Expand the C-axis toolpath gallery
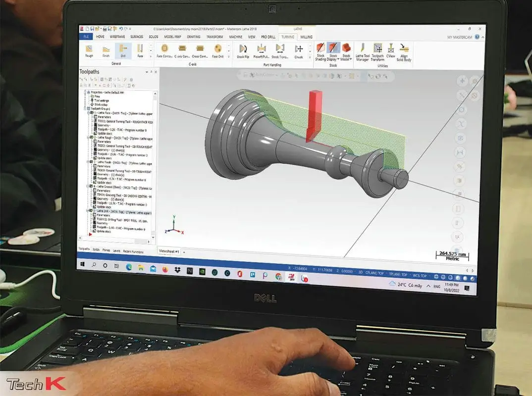The width and height of the screenshot is (532, 396). (228, 57)
